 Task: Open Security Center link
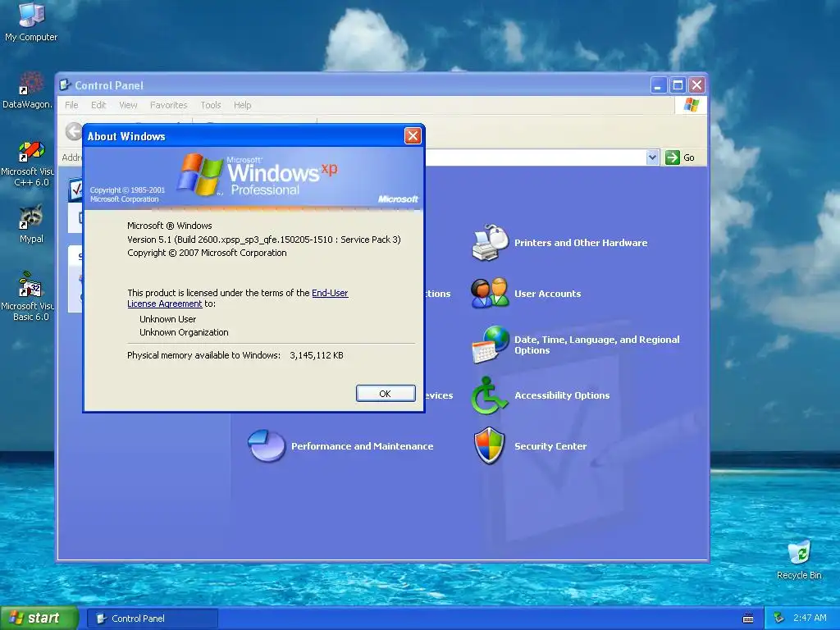(x=550, y=446)
